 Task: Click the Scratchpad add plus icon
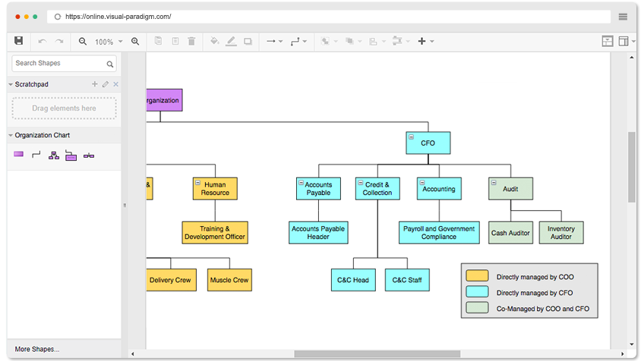pyautogui.click(x=94, y=83)
